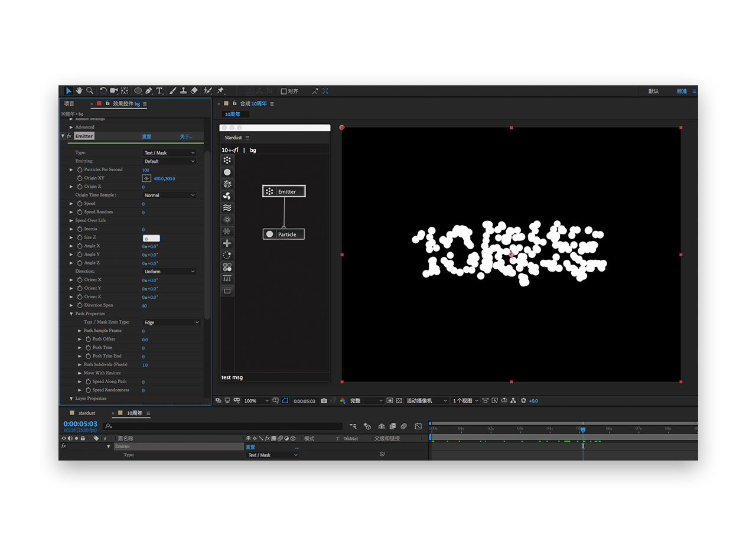Toggle stopwatch for Direction Span
The height and width of the screenshot is (545, 756).
[80, 305]
